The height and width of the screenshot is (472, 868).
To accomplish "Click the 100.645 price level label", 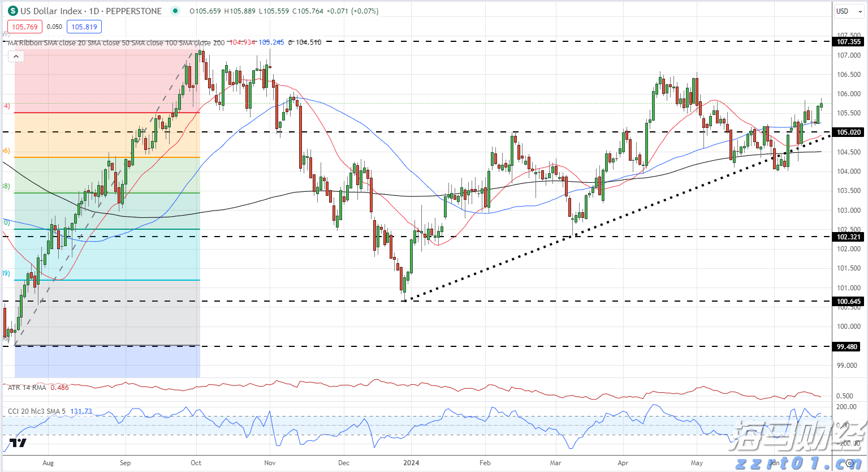I will (x=848, y=302).
